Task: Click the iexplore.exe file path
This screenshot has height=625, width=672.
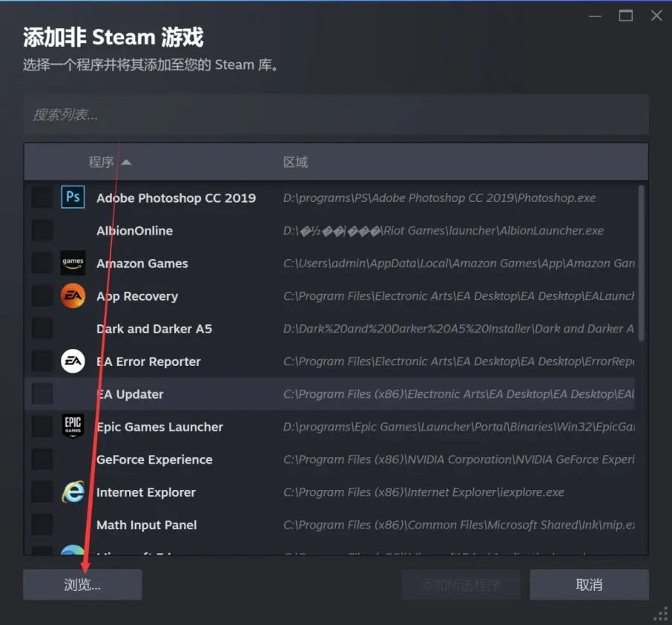Action: tap(424, 492)
